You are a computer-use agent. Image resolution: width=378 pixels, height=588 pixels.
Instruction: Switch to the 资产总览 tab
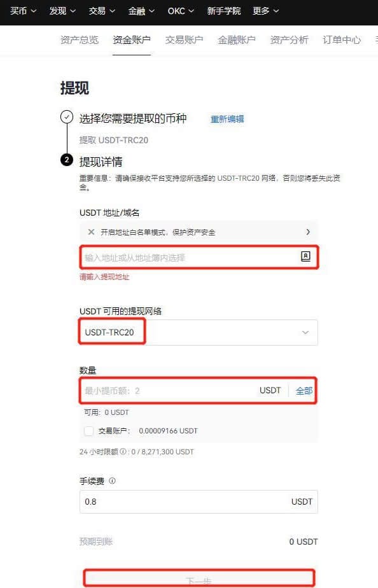[x=80, y=39]
